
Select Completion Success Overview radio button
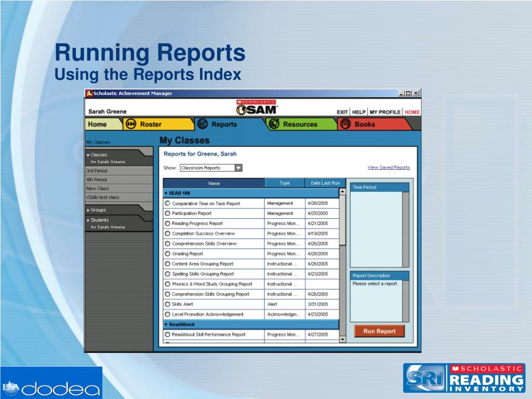[167, 233]
